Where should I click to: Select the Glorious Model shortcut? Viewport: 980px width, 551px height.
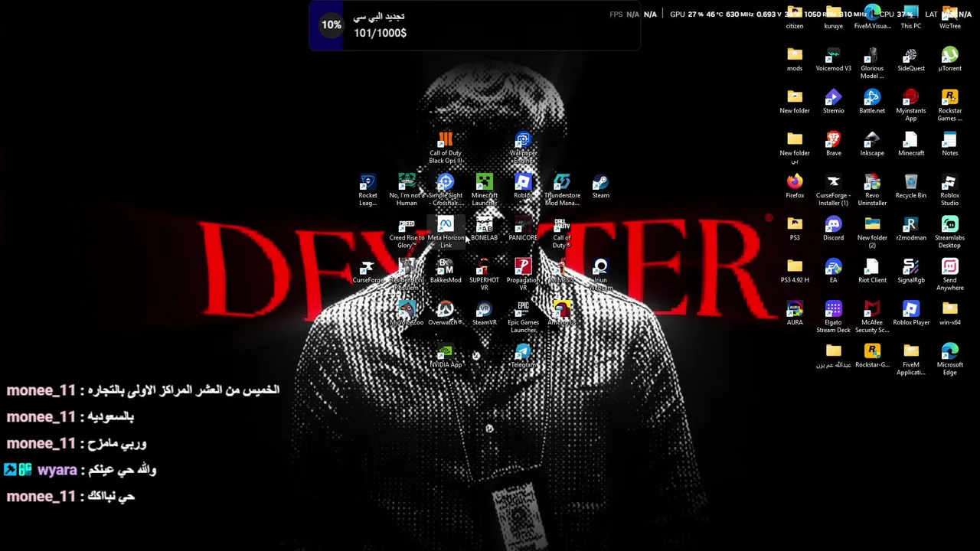point(872,64)
